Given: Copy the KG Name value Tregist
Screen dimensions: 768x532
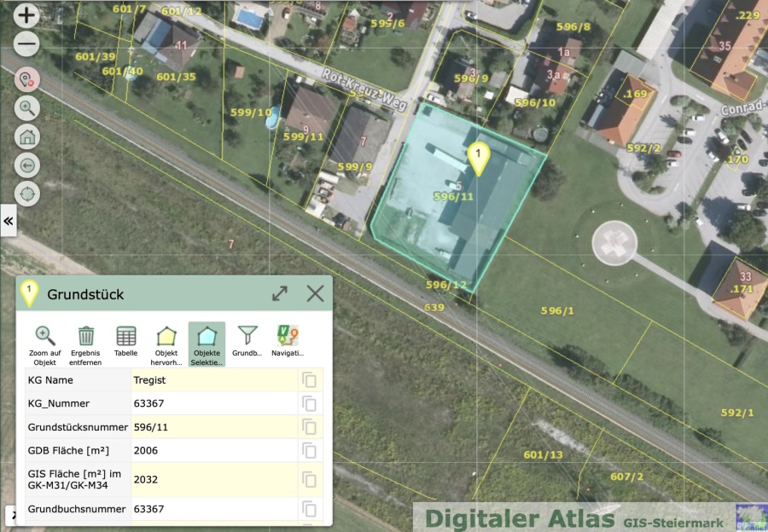Looking at the screenshot, I should coord(309,380).
